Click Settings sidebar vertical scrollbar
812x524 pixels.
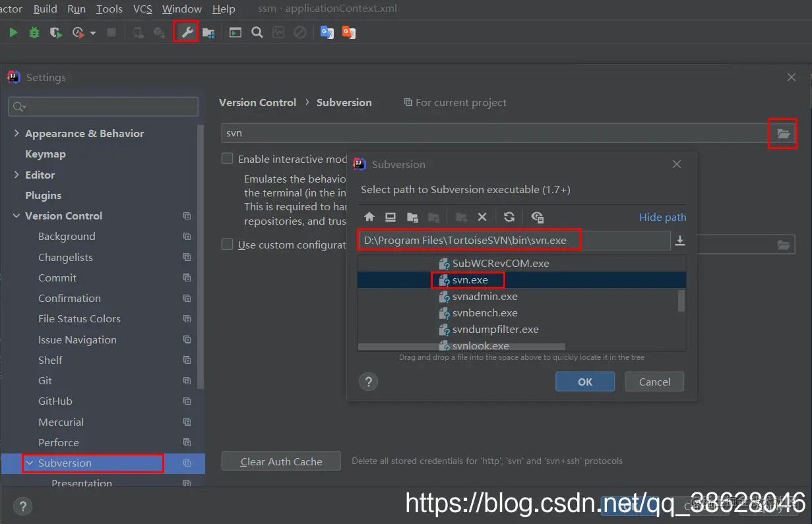(201, 256)
